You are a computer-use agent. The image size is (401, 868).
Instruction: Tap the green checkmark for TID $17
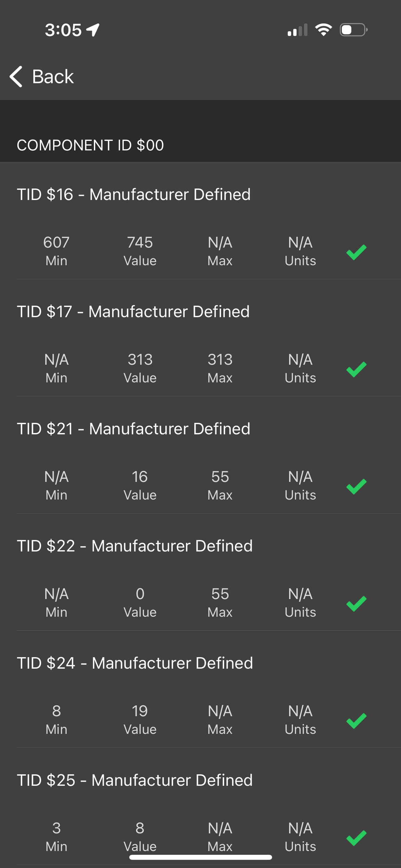pyautogui.click(x=357, y=369)
